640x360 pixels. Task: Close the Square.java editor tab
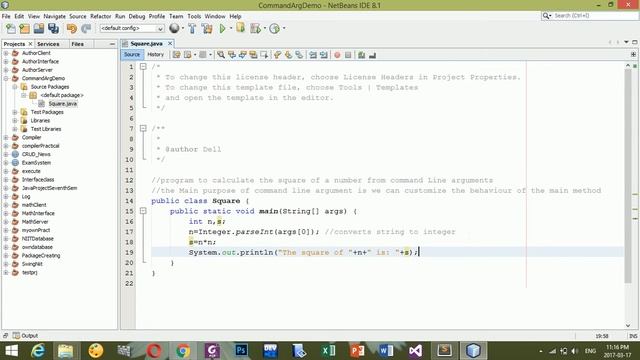click(x=170, y=43)
